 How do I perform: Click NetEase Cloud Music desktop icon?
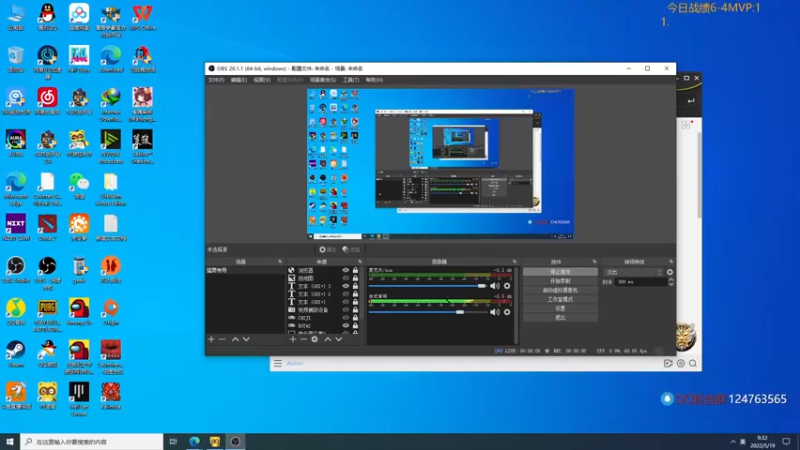tap(47, 101)
